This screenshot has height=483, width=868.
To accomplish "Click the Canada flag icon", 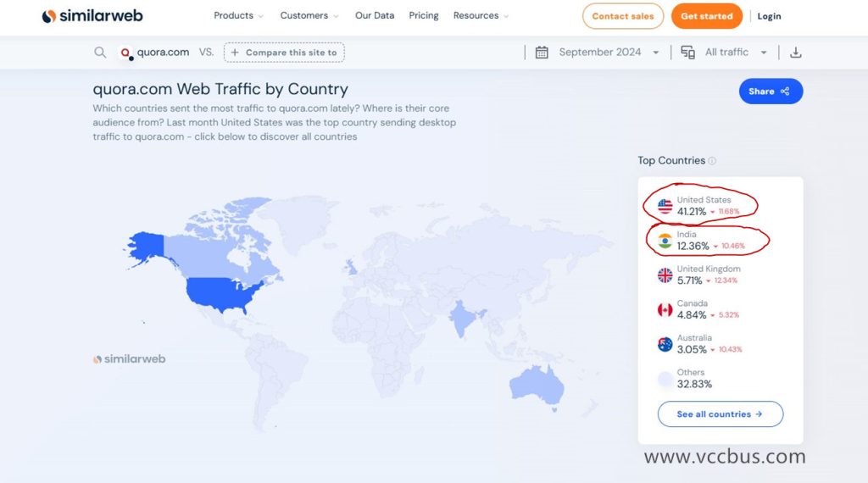I will 665,310.
